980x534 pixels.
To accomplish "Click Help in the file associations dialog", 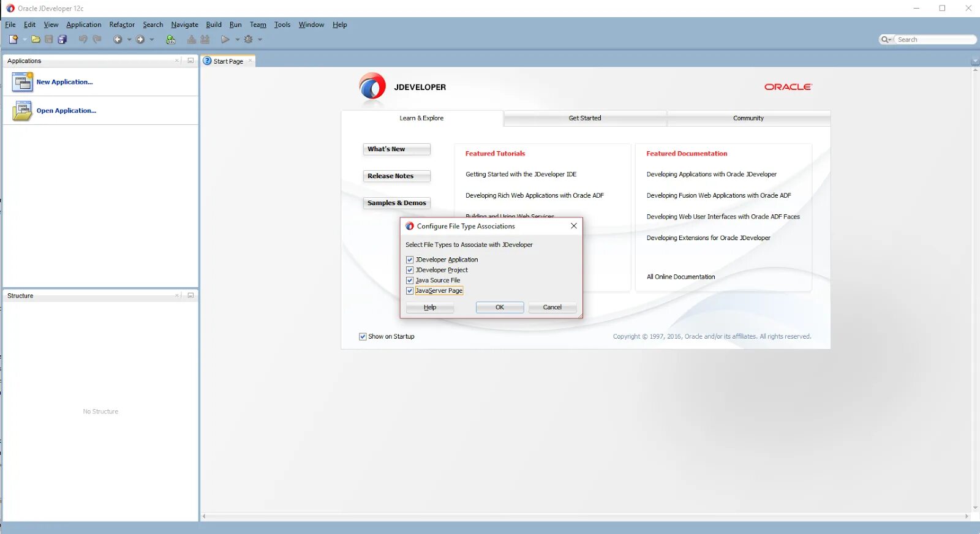I will coord(430,307).
